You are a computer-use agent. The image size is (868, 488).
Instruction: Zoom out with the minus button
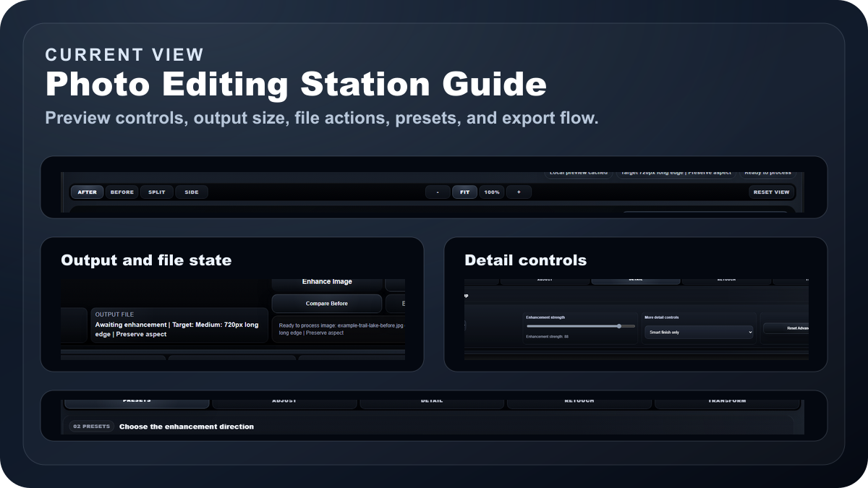coord(438,192)
